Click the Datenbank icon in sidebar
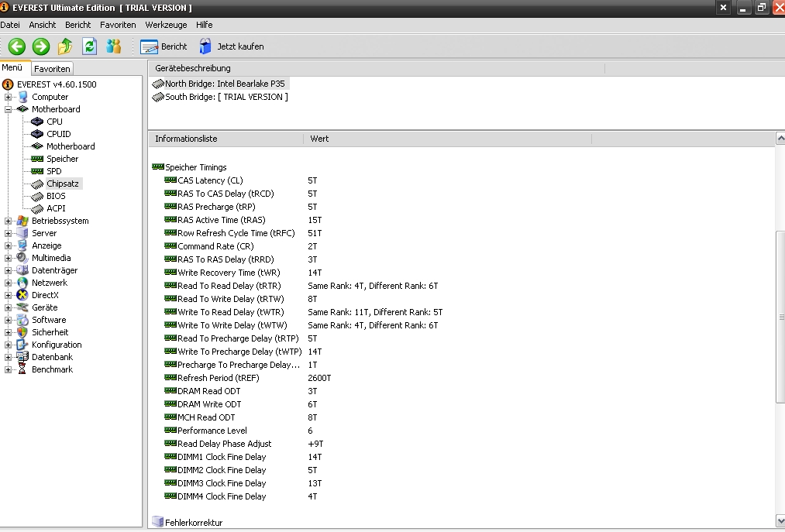The image size is (785, 532). click(x=22, y=357)
